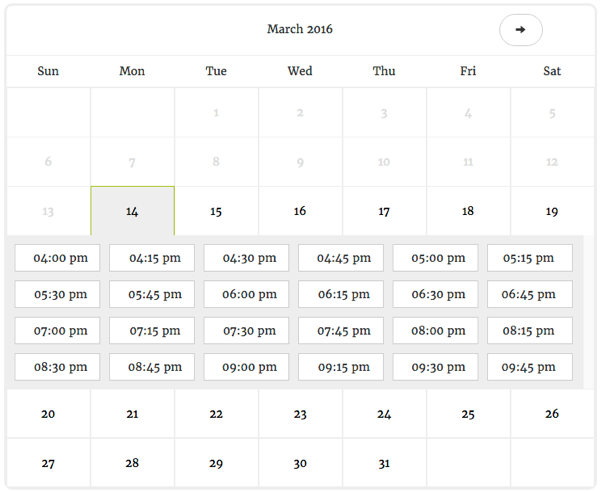Choose the 05:15 pm time slot
The width and height of the screenshot is (602, 493).
(529, 258)
